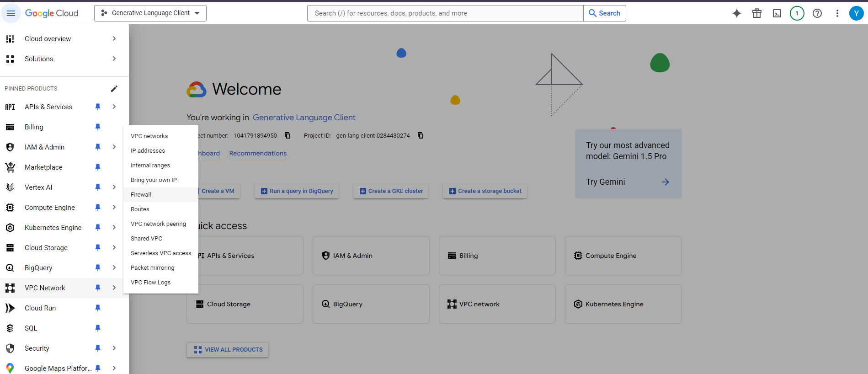Viewport: 868px width, 374px height.
Task: Expand APIs & Services submenu chevron
Action: click(114, 107)
